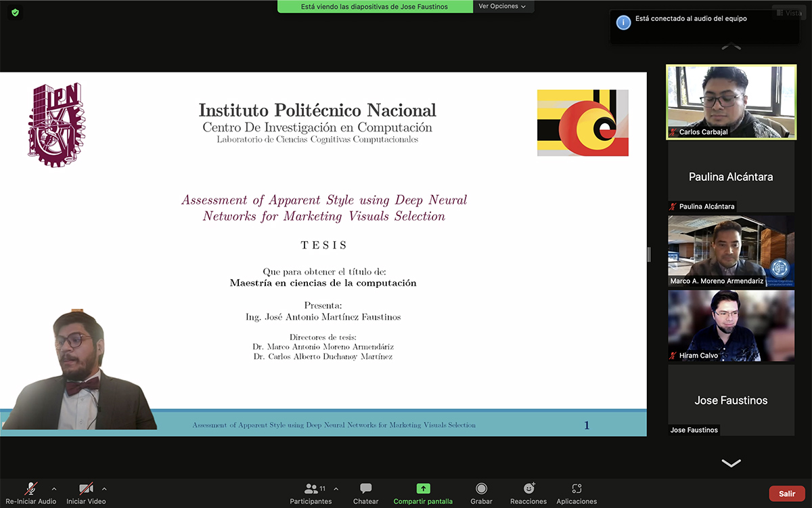The image size is (812, 508).
Task: Click "Laboratorio de Ciencias Cognitivas Computacionales" line
Action: click(x=317, y=140)
